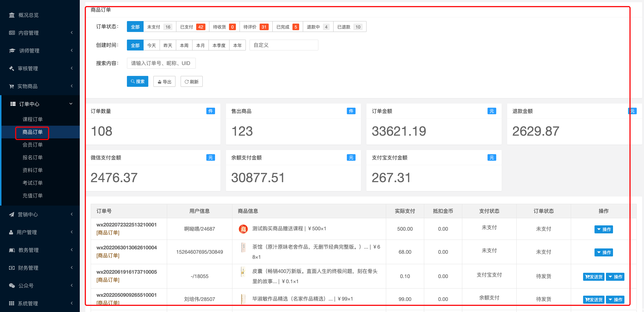
Task: Click the 营销中心 paper plane icon
Action: tap(11, 215)
